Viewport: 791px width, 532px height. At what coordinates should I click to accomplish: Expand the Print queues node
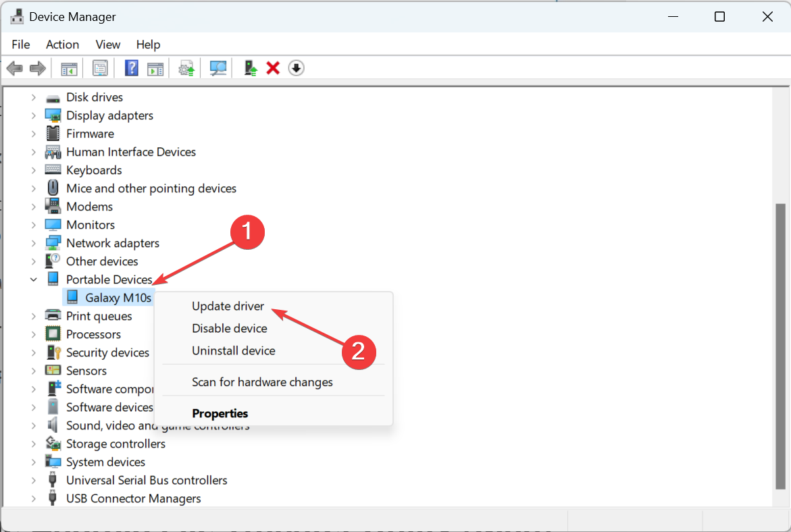[33, 316]
